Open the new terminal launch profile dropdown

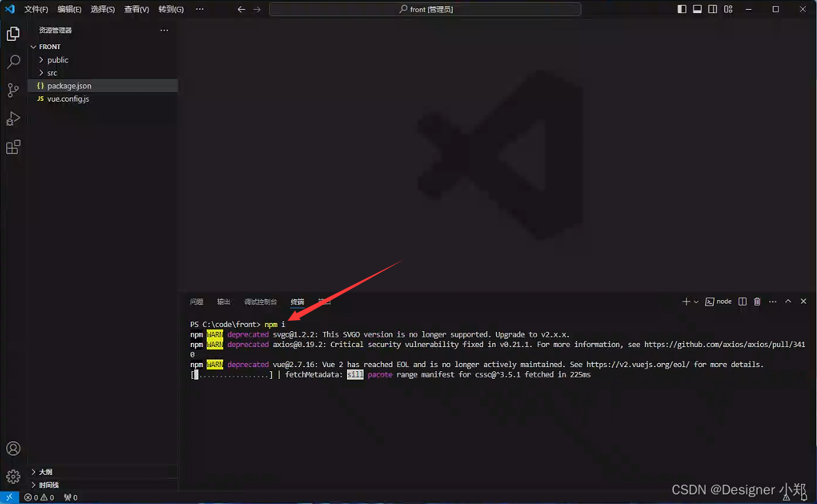click(x=696, y=301)
